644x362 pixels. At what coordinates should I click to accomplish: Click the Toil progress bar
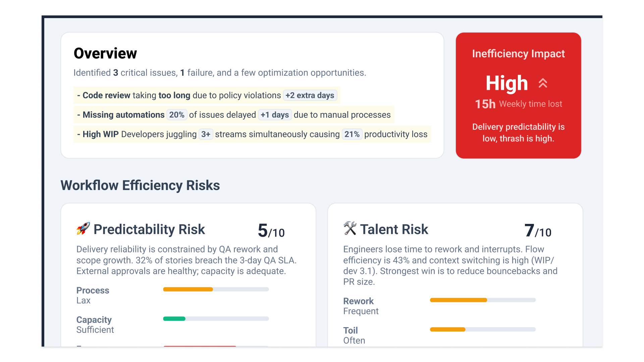click(483, 329)
